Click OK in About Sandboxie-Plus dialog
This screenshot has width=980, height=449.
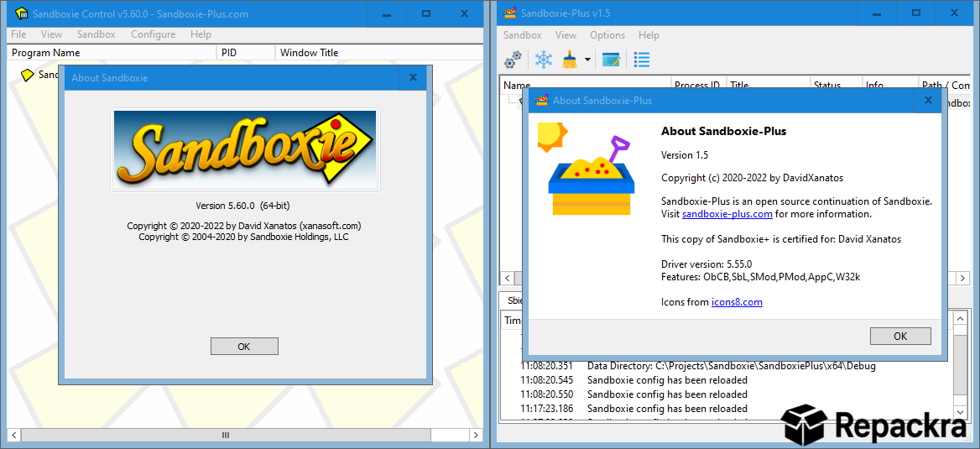[900, 336]
